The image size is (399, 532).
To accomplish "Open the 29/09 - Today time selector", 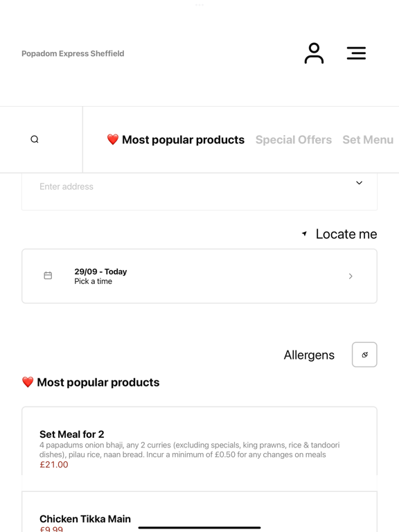I will pos(199,276).
